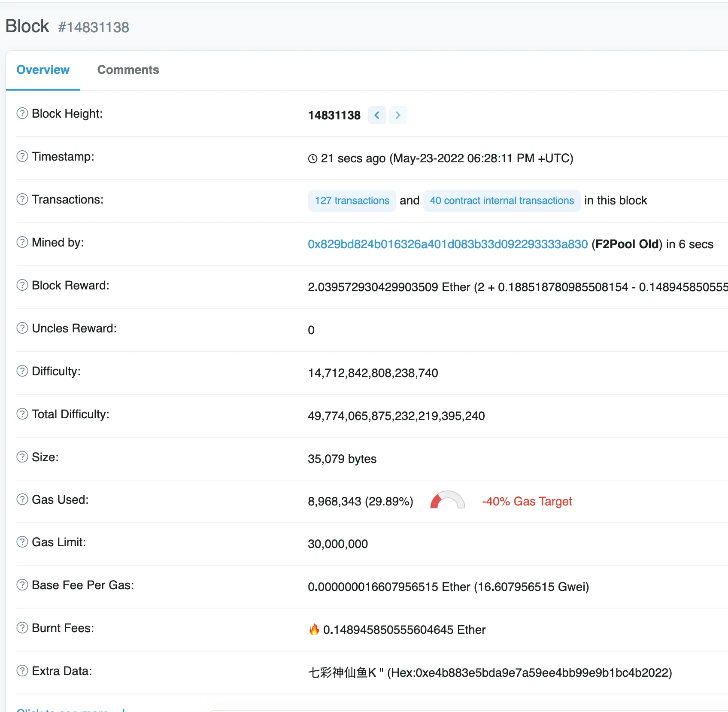Switch to the Comments tab
This screenshot has height=712, width=728.
[x=128, y=70]
